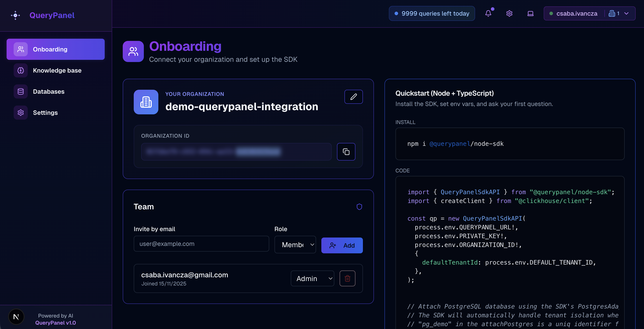This screenshot has width=644, height=329.
Task: Click the organization building icon
Action: tap(146, 102)
